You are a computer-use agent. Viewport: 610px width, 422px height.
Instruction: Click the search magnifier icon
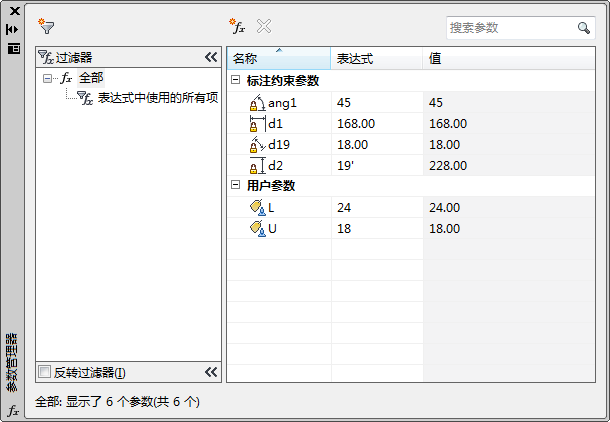click(x=584, y=28)
